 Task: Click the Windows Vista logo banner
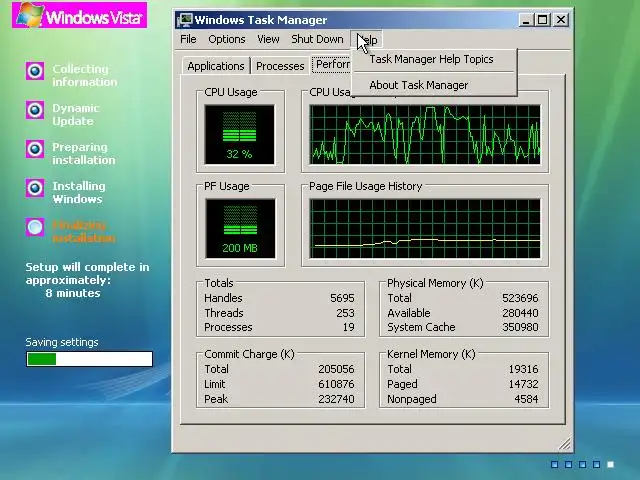click(x=80, y=15)
